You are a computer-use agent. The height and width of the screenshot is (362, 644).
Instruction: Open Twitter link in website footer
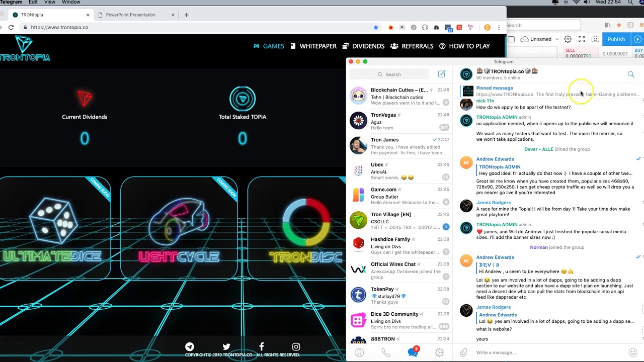click(226, 346)
